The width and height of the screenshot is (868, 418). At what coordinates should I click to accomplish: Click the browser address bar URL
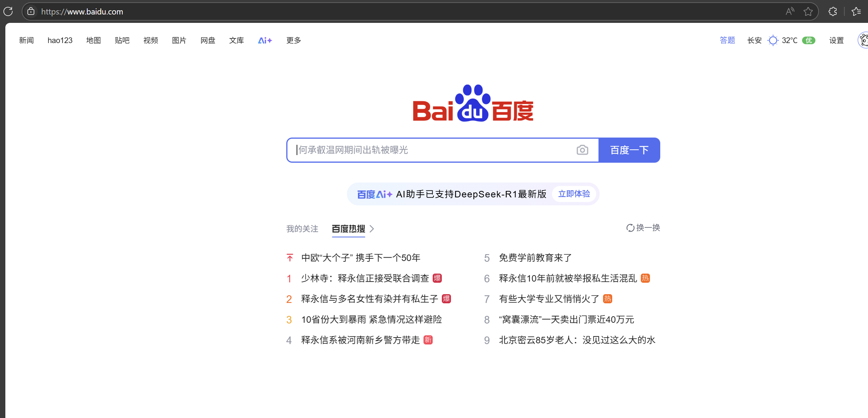click(x=82, y=12)
